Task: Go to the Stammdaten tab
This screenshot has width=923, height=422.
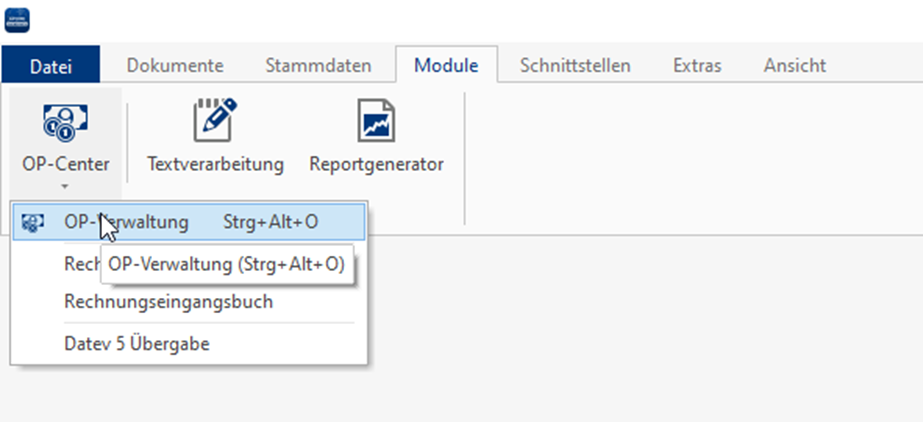Action: tap(318, 66)
